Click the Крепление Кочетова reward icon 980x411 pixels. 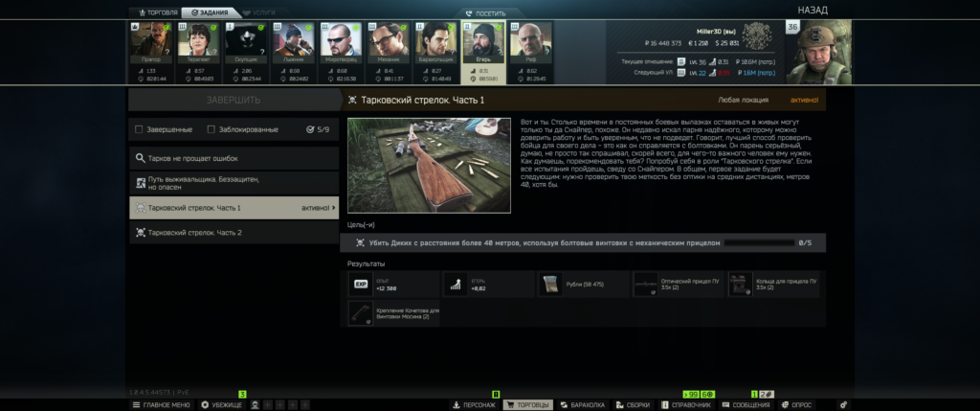[360, 312]
